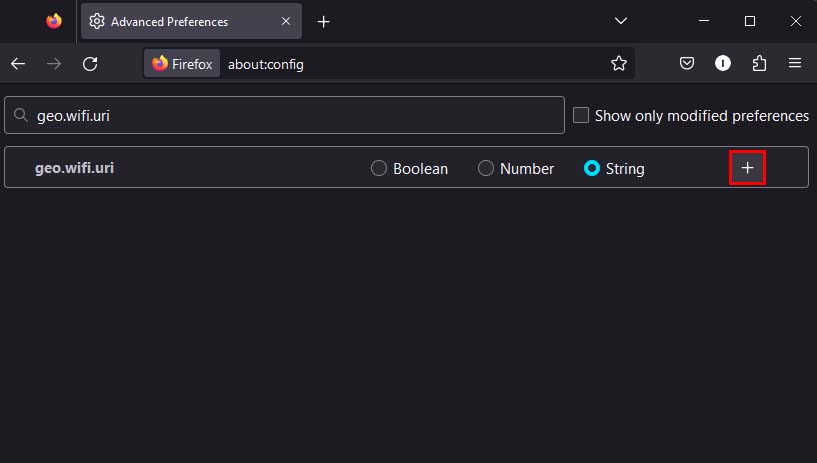
Task: Click the plus button to add preference
Action: pyautogui.click(x=747, y=168)
